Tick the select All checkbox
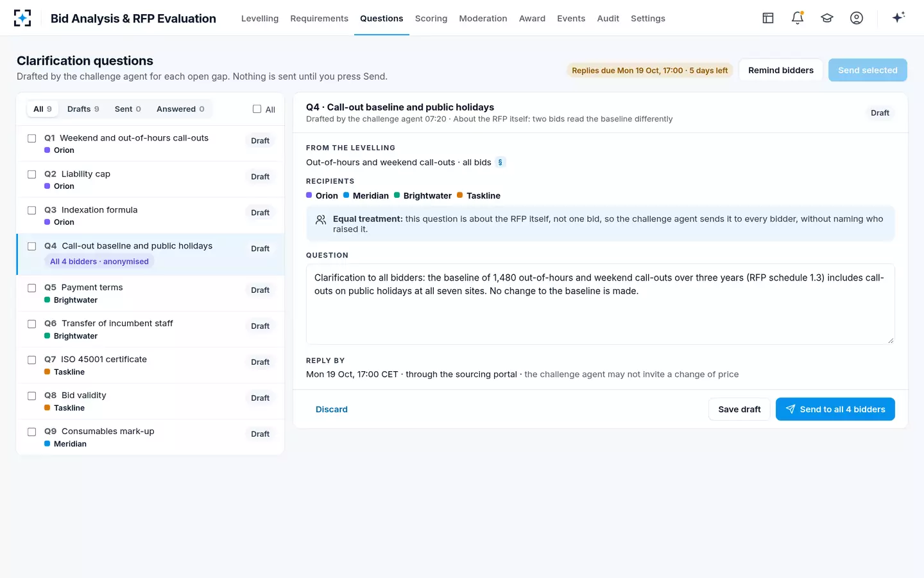This screenshot has height=578, width=924. tap(257, 109)
